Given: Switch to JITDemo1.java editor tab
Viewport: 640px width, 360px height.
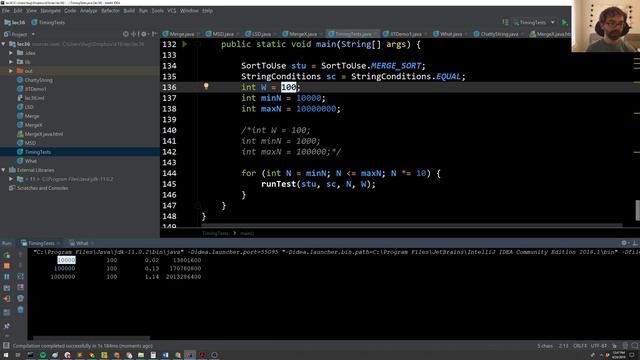Looking at the screenshot, I should click(405, 34).
